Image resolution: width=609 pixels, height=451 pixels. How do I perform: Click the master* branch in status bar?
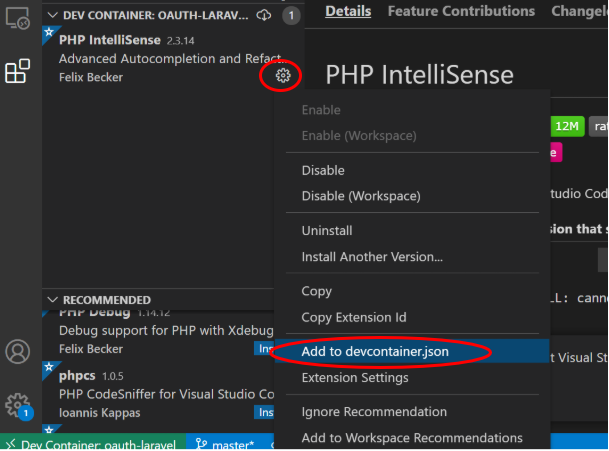pos(233,444)
